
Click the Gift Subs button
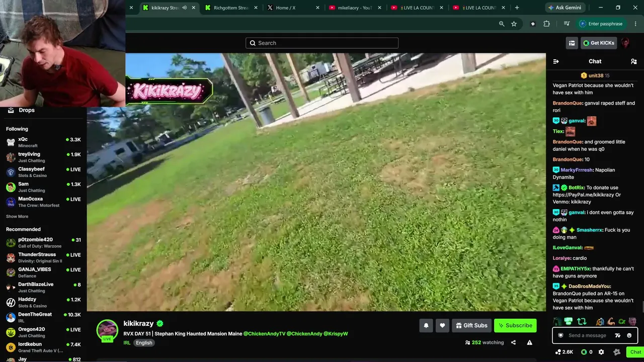coord(471,325)
